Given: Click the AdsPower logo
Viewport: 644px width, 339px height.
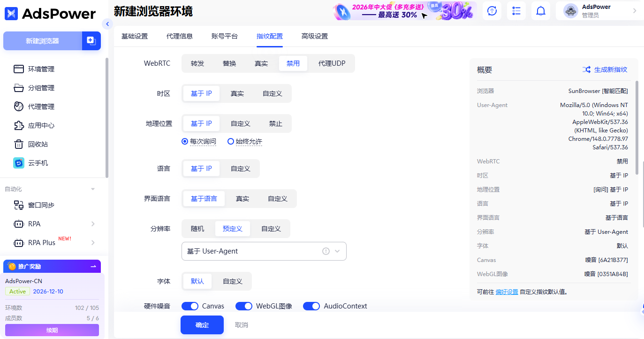Looking at the screenshot, I should tap(50, 14).
